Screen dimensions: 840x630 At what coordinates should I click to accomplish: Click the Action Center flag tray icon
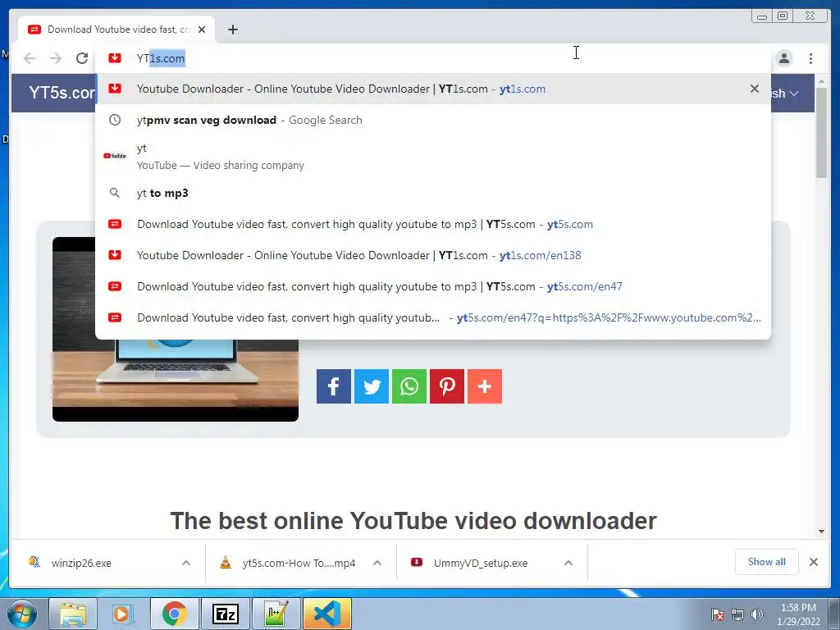click(717, 614)
